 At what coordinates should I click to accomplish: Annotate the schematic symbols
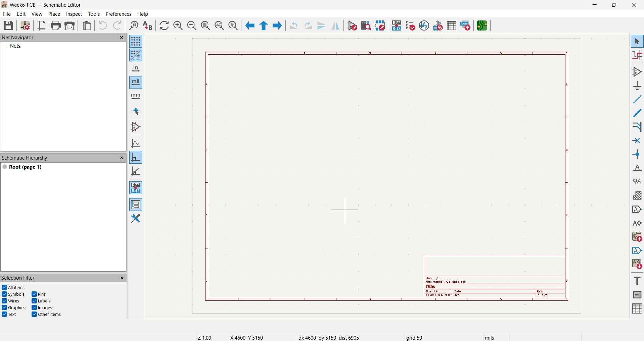pos(397,25)
